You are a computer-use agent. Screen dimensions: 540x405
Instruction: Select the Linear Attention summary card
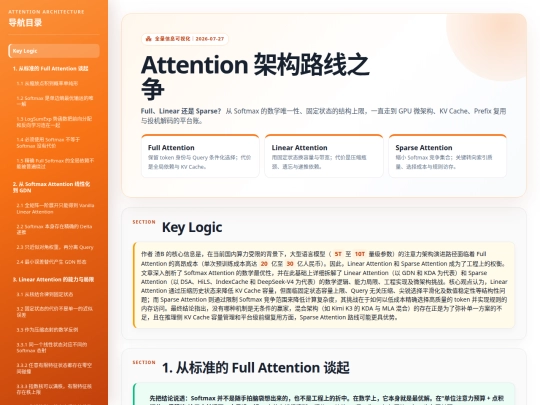tap(324, 156)
